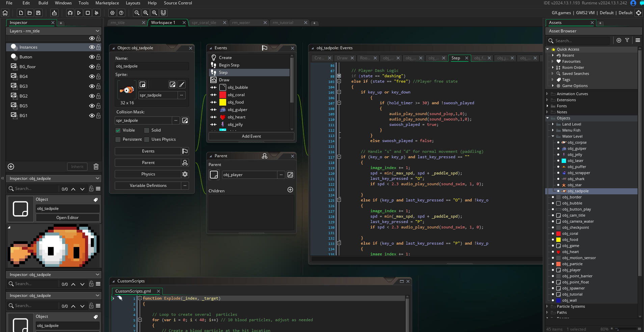Screen dimensions: 644x332
Task: Click the new sprite icon in the Object editor
Action: [x=142, y=84]
